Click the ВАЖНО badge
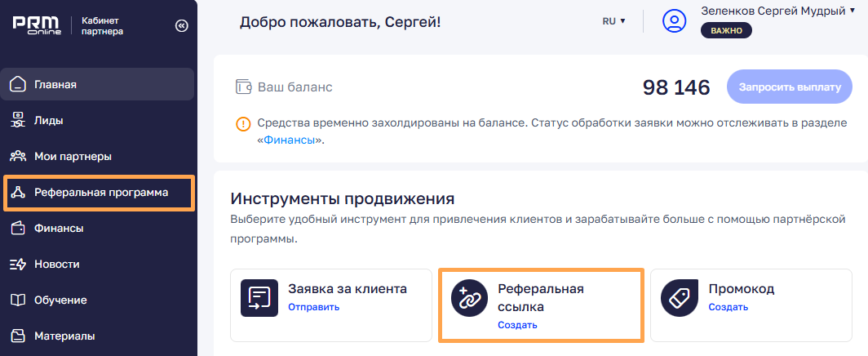The image size is (868, 356). [x=726, y=30]
